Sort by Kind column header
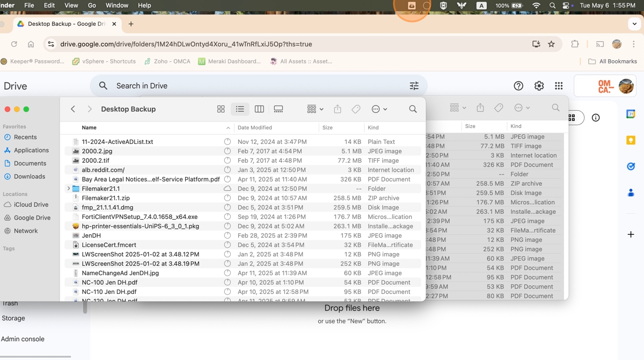The width and height of the screenshot is (644, 360). [373, 127]
